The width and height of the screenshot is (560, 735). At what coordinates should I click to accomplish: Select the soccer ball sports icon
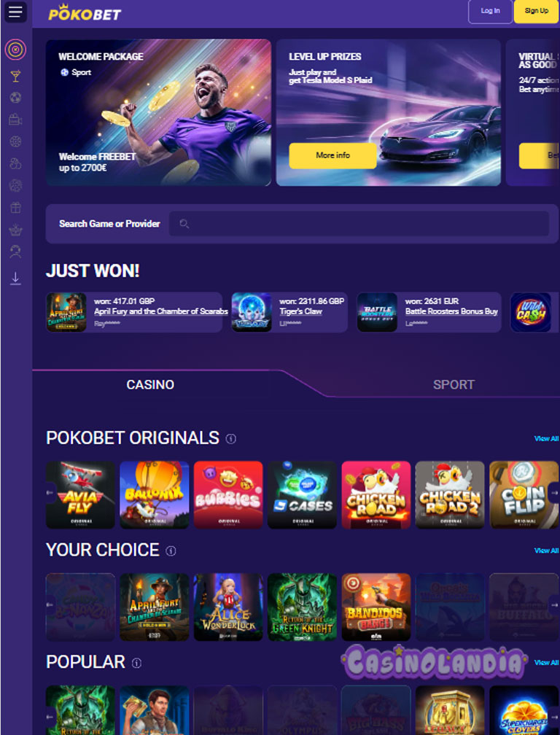coord(15,98)
